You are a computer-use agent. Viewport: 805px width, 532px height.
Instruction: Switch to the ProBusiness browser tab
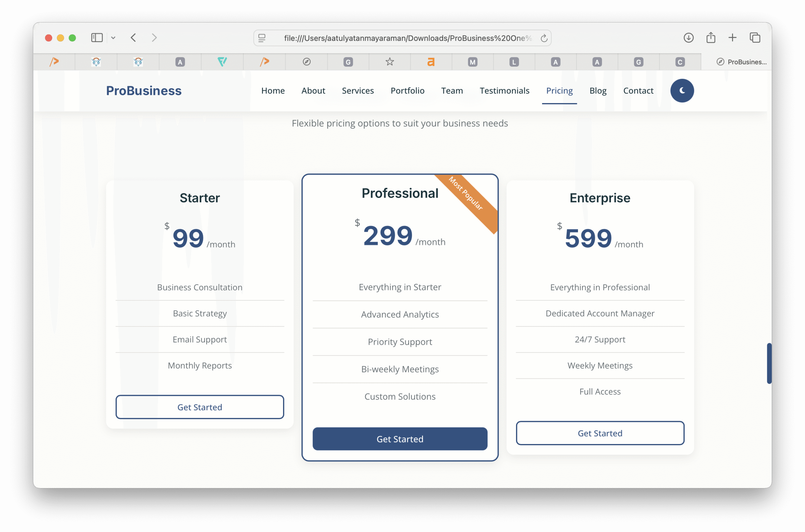(741, 62)
